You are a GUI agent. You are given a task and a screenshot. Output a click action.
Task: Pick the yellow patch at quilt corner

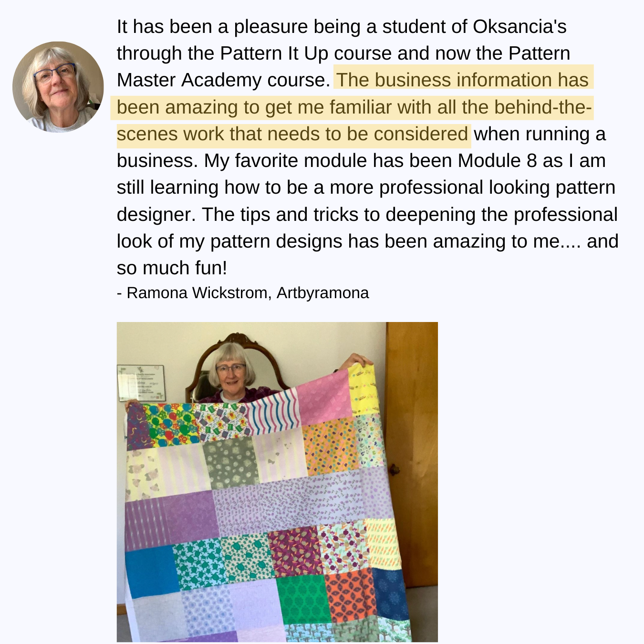coord(362,389)
